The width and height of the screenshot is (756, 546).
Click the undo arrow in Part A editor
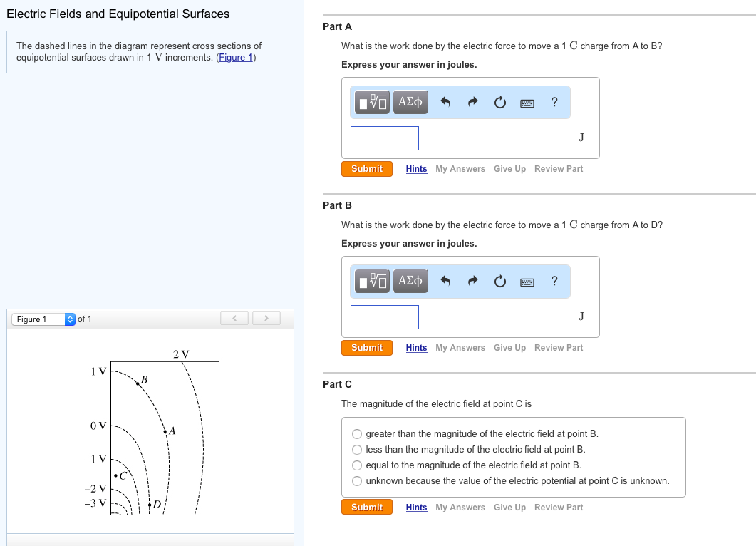[x=445, y=102]
